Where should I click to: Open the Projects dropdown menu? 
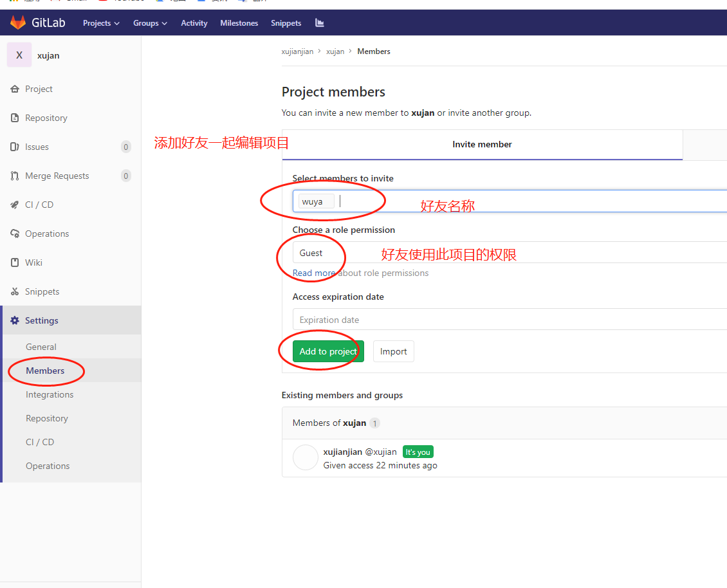click(x=101, y=23)
